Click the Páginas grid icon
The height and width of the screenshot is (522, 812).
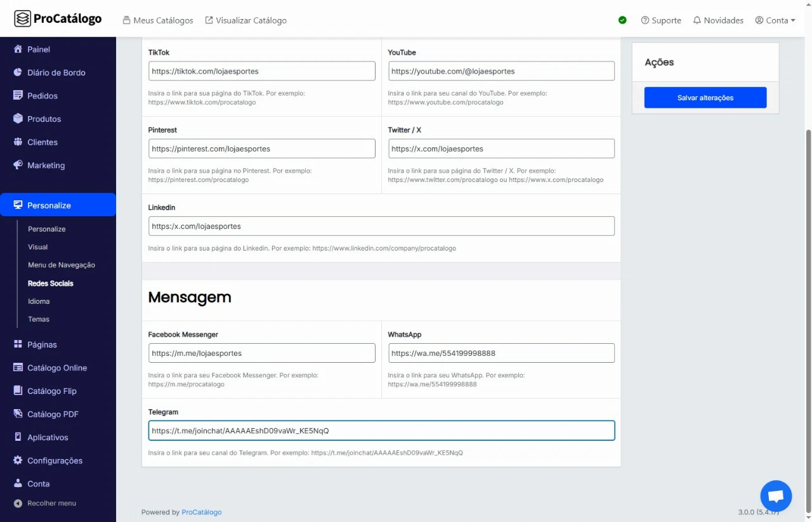point(18,344)
